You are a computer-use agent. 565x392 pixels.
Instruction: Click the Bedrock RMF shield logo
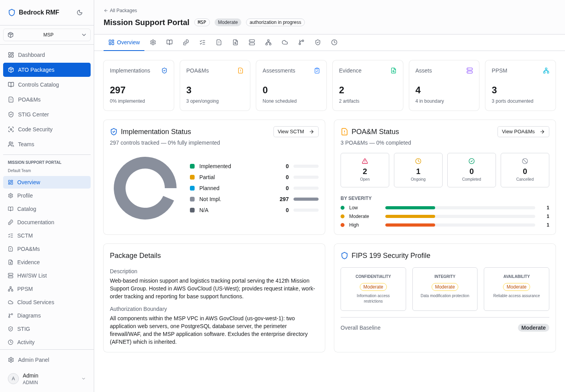[x=12, y=13]
